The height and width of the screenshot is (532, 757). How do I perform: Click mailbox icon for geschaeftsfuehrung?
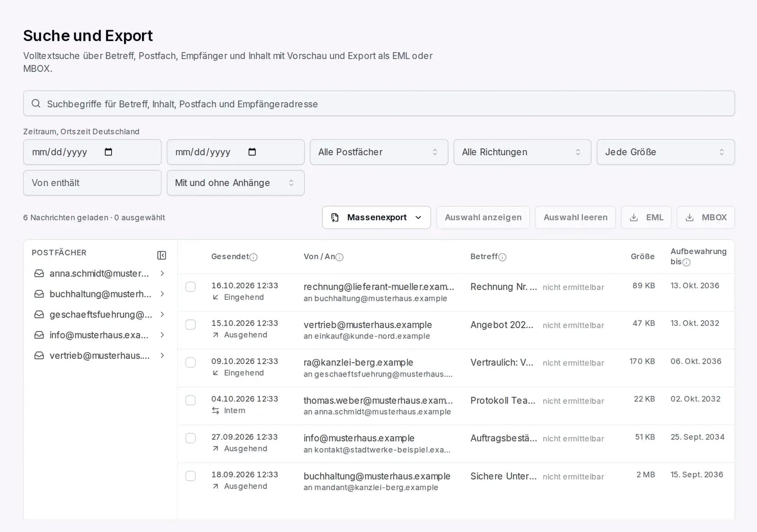point(39,314)
